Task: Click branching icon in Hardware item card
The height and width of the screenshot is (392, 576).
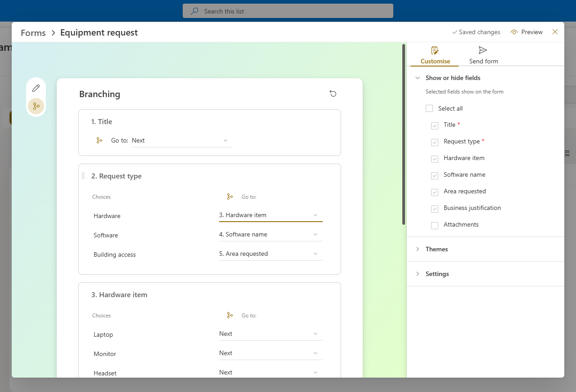Action: (x=230, y=315)
